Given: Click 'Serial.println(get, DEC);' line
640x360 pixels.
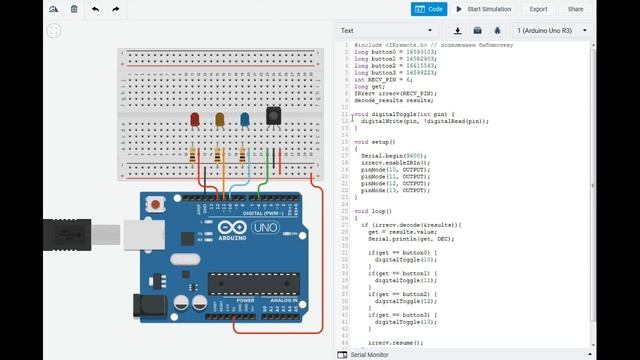Looking at the screenshot, I should [x=411, y=239].
